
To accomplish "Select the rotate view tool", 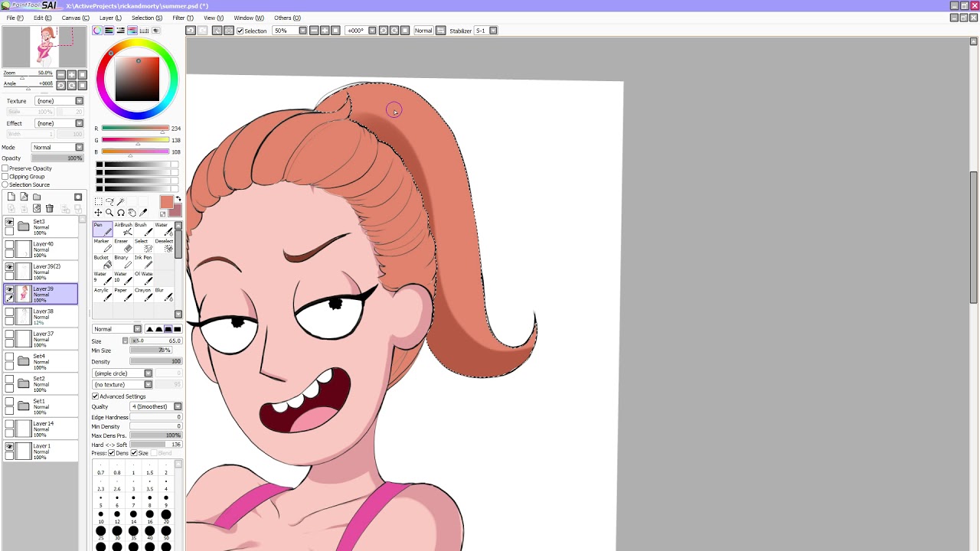I will tap(121, 213).
